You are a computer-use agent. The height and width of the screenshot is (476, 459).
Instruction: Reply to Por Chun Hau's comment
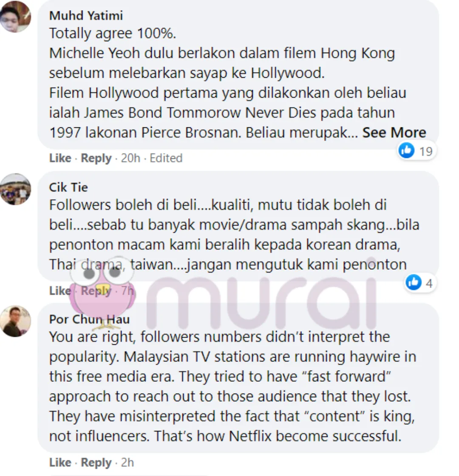coord(96,463)
